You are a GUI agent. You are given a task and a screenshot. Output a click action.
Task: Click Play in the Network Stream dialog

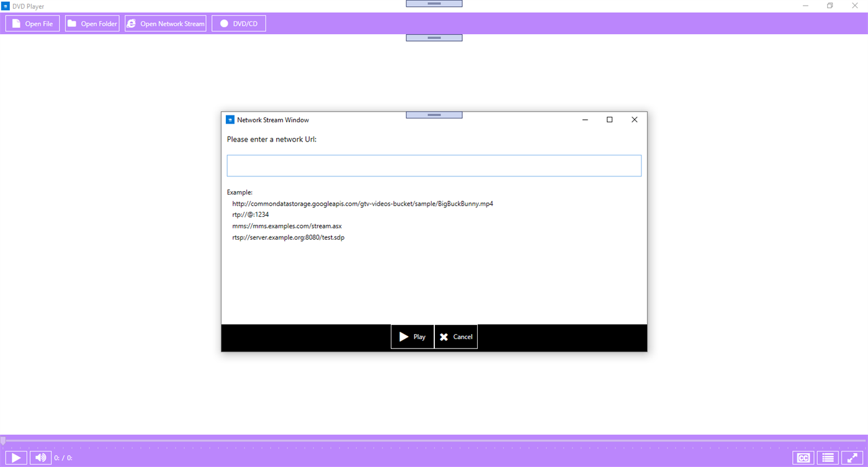tap(411, 336)
